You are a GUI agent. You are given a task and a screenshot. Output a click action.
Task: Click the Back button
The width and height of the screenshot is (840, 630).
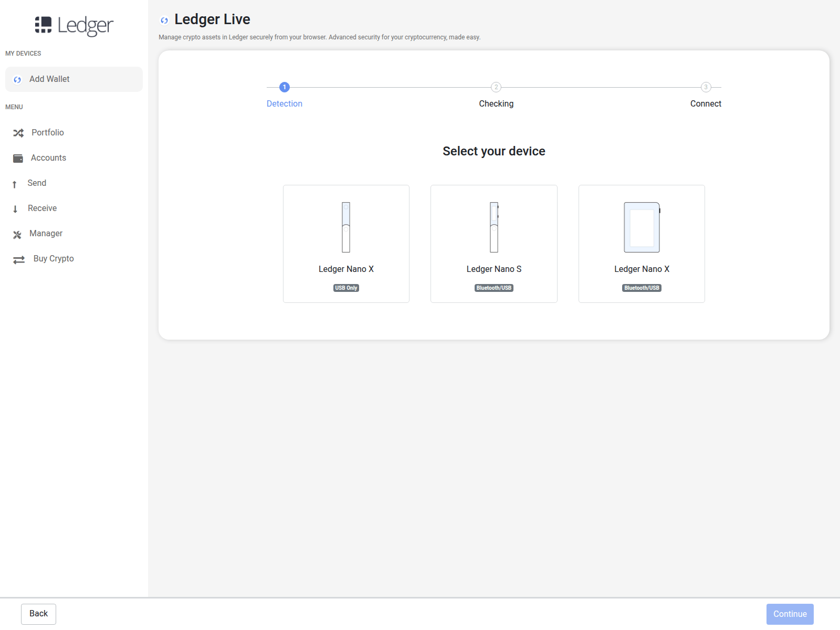pyautogui.click(x=38, y=614)
